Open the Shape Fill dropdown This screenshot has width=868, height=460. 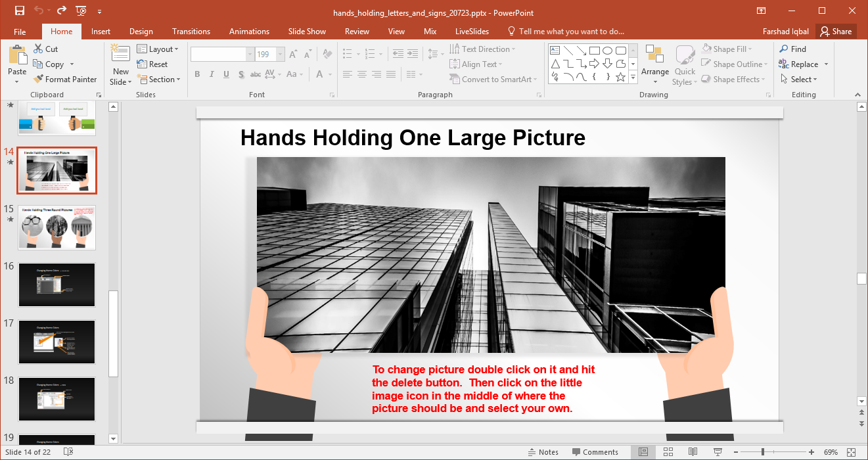click(x=729, y=49)
